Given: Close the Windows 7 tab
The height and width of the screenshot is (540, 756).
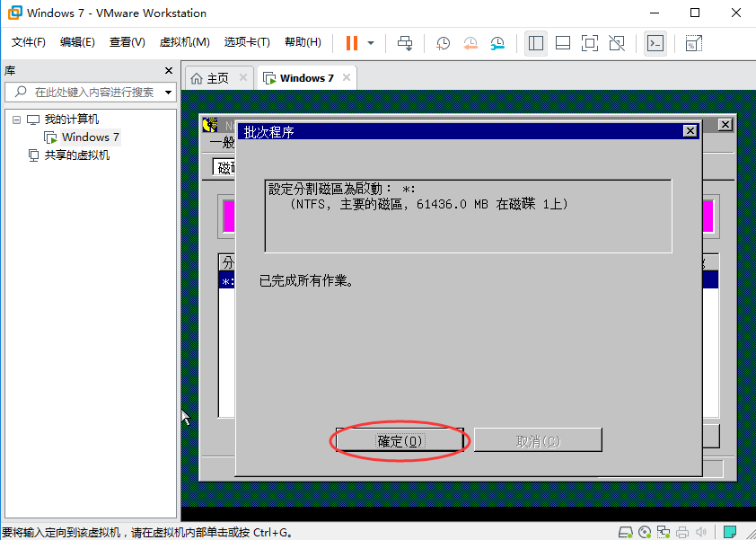Looking at the screenshot, I should click(x=347, y=77).
